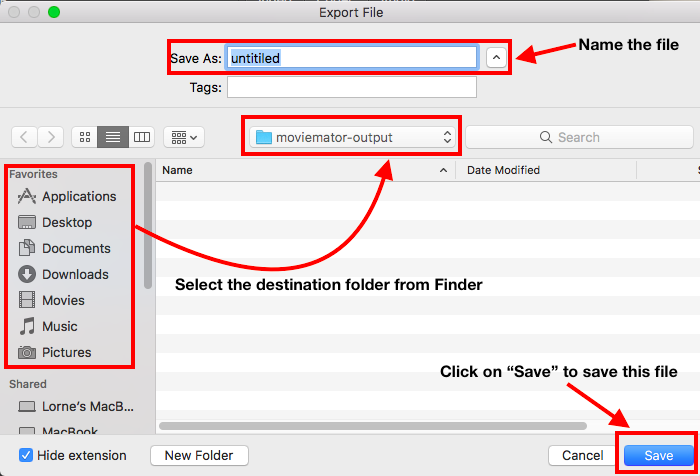Click the green zoom window button
700x476 pixels.
(54, 12)
